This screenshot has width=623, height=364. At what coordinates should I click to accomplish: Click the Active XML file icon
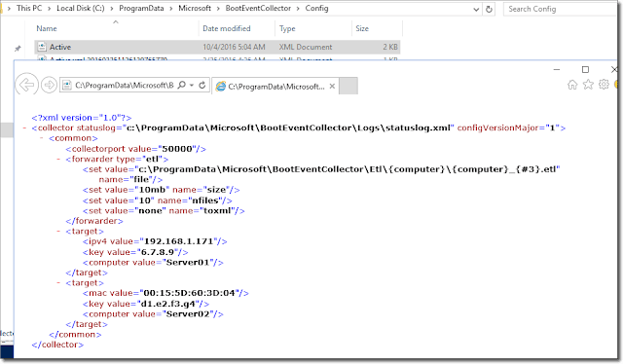tap(42, 47)
